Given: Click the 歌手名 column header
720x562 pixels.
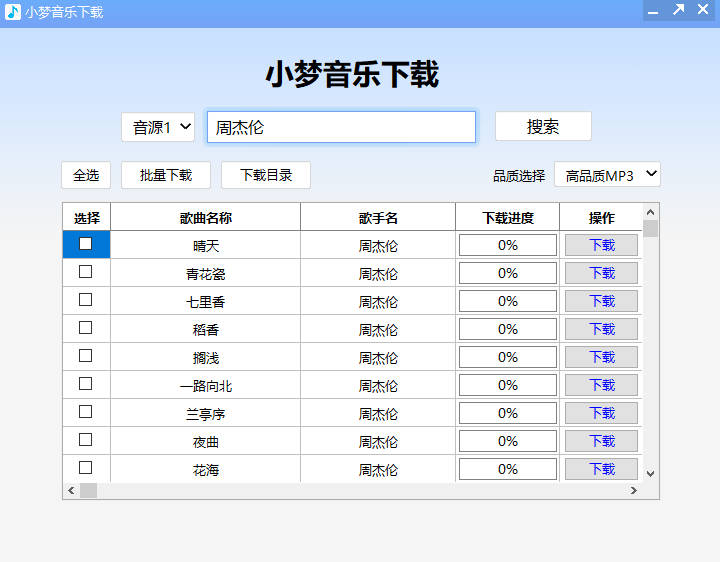Looking at the screenshot, I should click(378, 217).
